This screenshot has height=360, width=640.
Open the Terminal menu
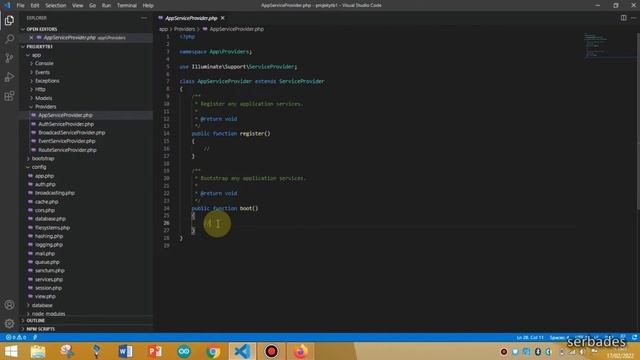click(127, 5)
